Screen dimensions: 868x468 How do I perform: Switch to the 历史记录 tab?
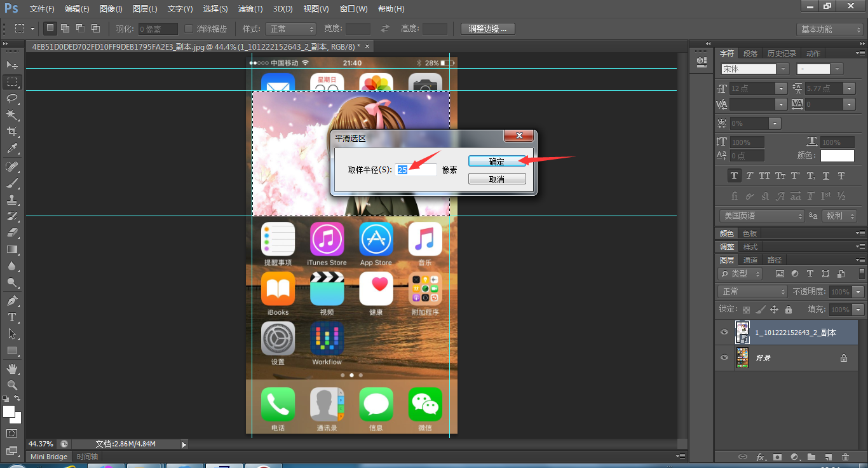781,53
